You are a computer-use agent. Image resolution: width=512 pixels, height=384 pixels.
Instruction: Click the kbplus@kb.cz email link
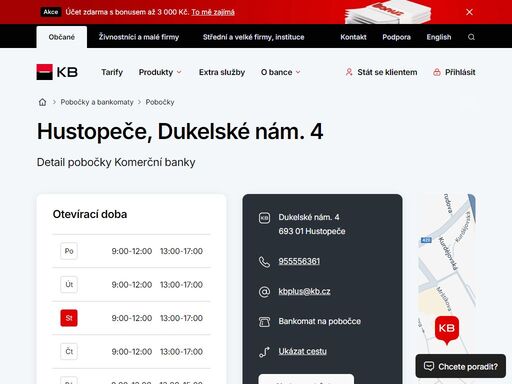(304, 291)
